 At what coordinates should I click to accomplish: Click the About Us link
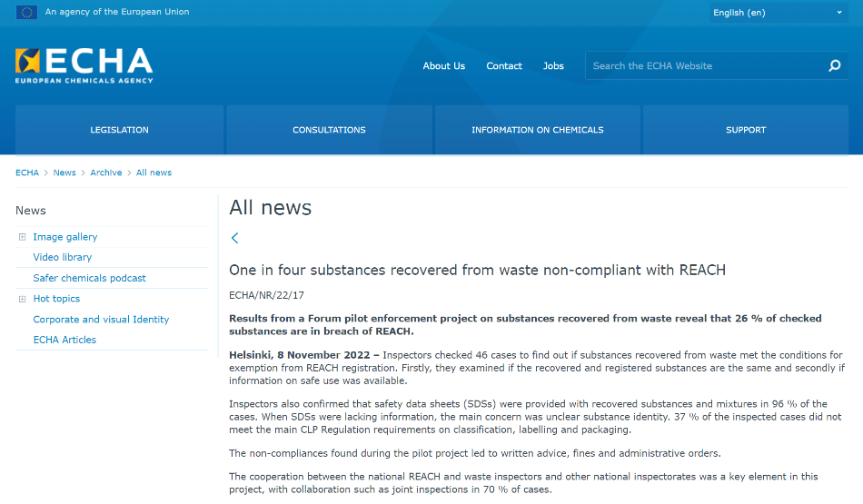[x=443, y=66]
